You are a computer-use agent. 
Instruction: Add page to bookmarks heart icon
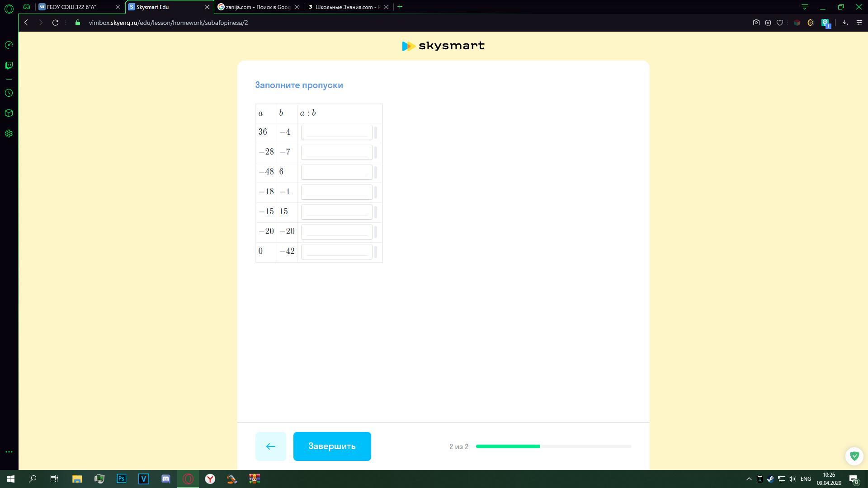click(x=780, y=23)
